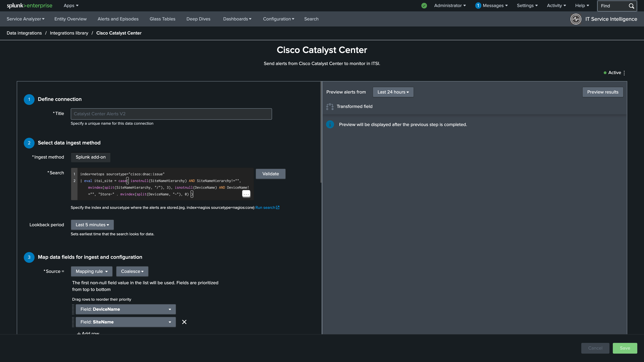Click the Cancel button

(595, 348)
